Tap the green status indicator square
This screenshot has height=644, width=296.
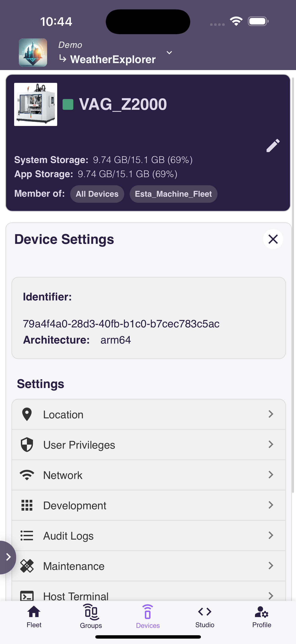pyautogui.click(x=68, y=104)
